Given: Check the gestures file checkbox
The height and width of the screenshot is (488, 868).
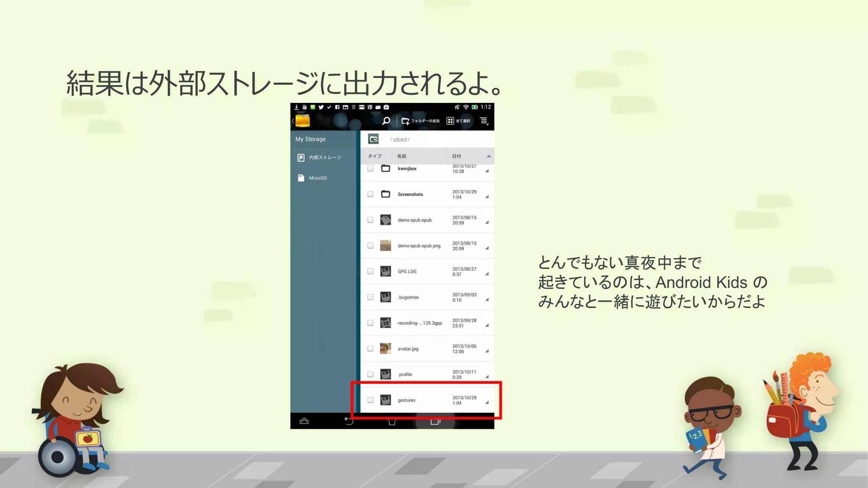Looking at the screenshot, I should pyautogui.click(x=370, y=400).
